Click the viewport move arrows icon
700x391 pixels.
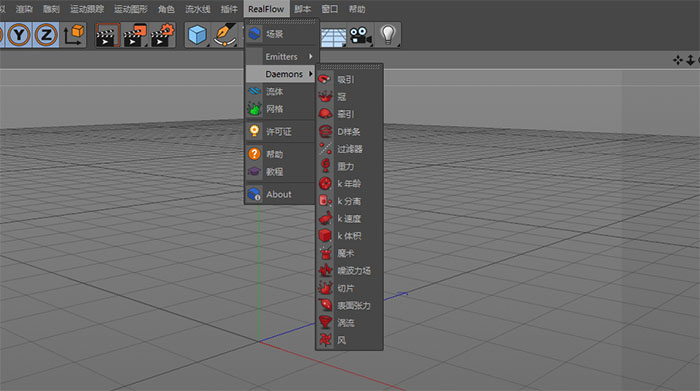click(x=678, y=60)
